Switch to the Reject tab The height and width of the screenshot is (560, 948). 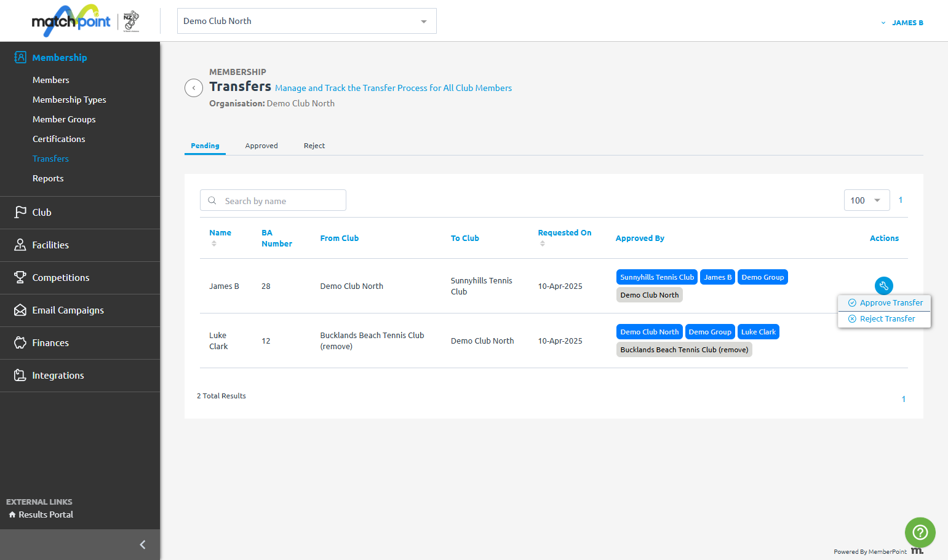click(x=314, y=146)
